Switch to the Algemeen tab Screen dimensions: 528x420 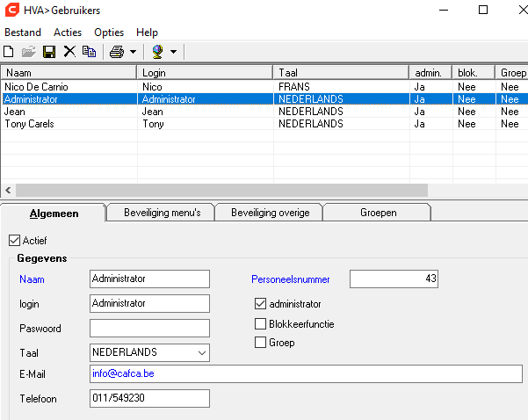coord(54,214)
